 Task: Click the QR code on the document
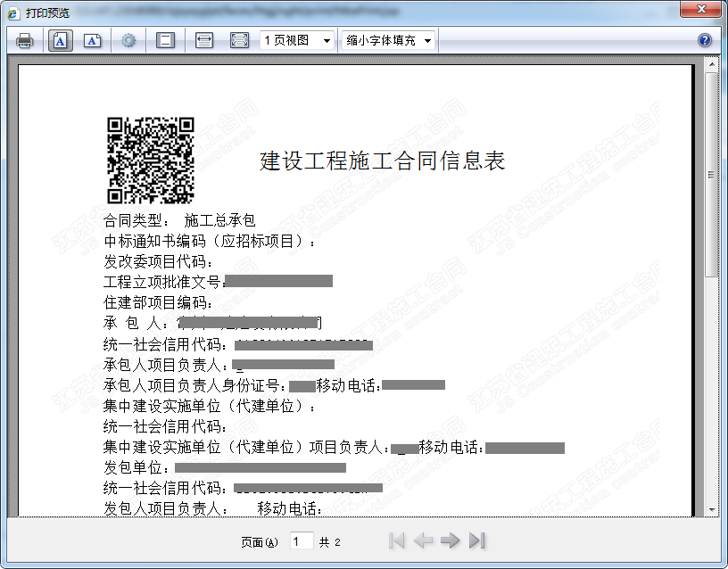151,161
